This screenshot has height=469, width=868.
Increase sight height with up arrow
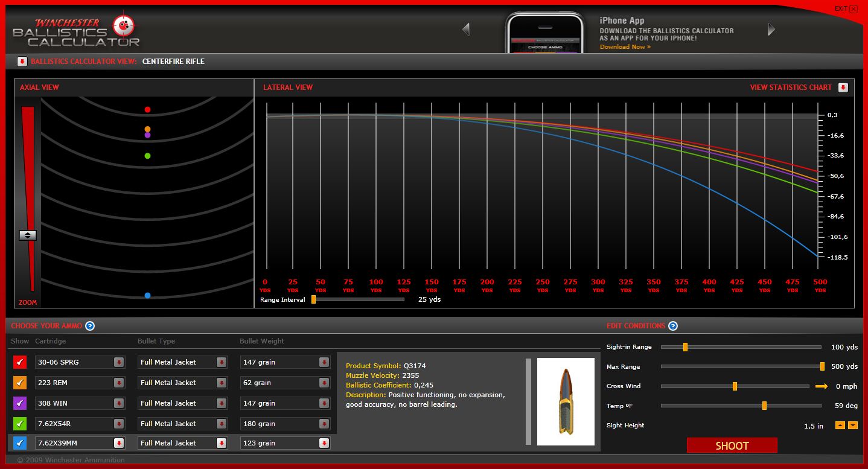[840, 426]
